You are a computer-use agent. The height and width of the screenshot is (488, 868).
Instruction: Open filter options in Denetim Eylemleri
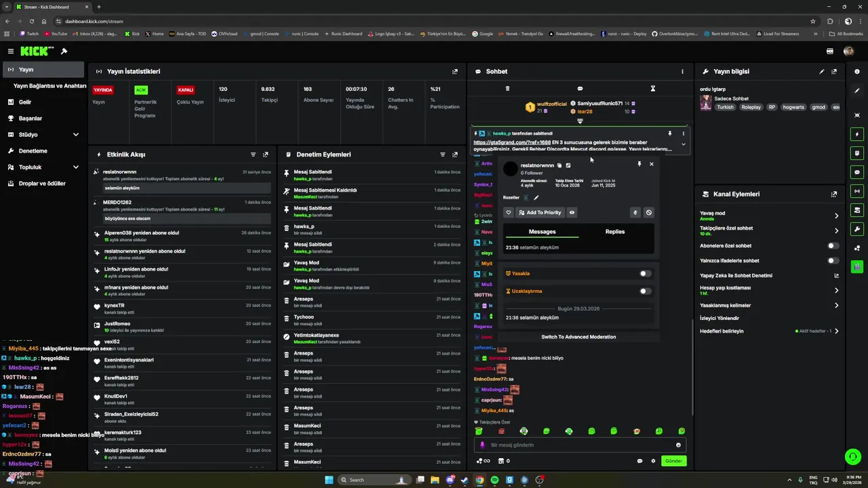[443, 155]
